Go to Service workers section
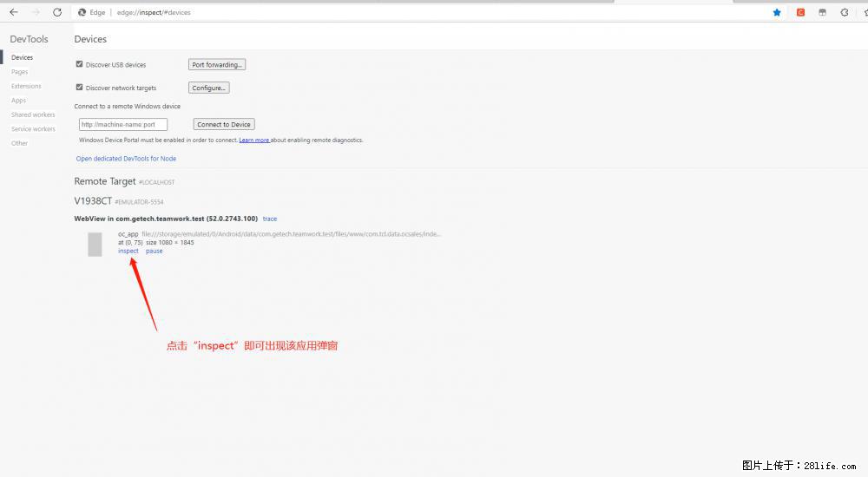This screenshot has width=868, height=477. (x=33, y=129)
